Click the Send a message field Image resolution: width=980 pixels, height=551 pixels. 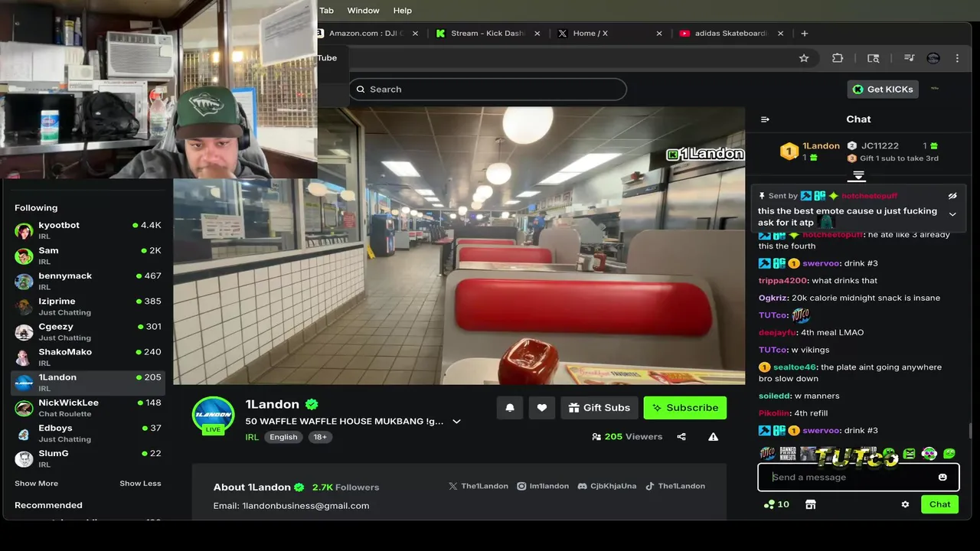(858, 477)
